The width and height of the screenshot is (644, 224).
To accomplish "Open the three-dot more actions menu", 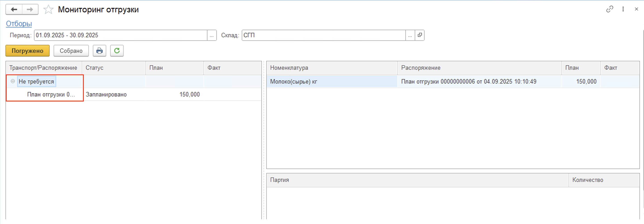I will point(623,9).
